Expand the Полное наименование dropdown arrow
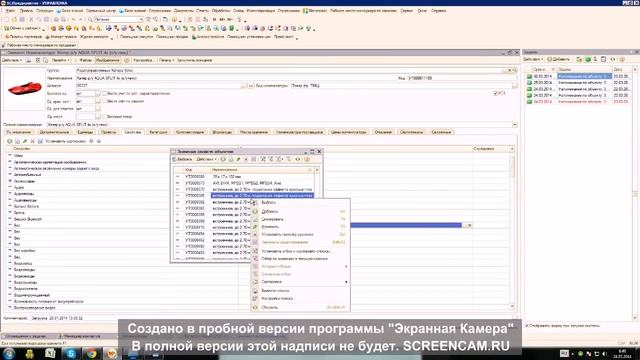640x360 pixels. (x=514, y=124)
